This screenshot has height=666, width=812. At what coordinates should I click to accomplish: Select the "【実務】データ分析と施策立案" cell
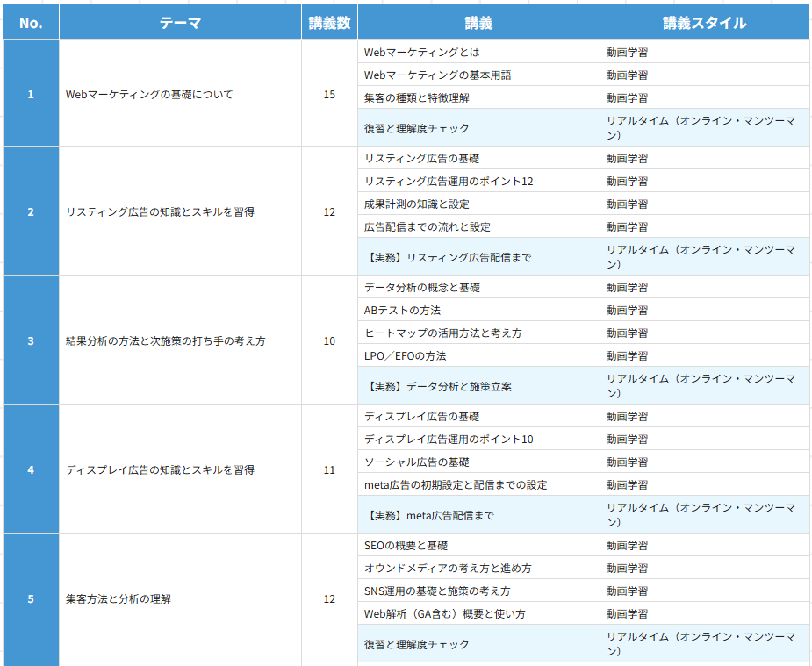(x=478, y=386)
